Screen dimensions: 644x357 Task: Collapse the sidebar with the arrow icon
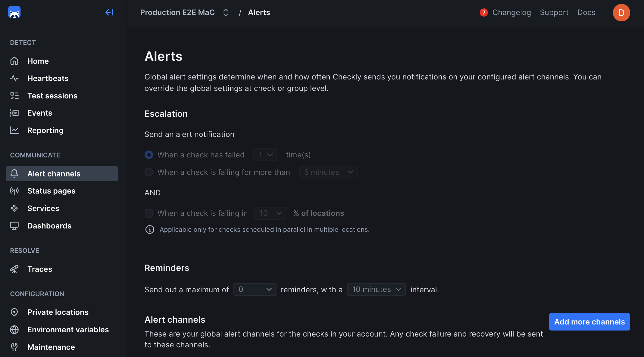click(109, 12)
